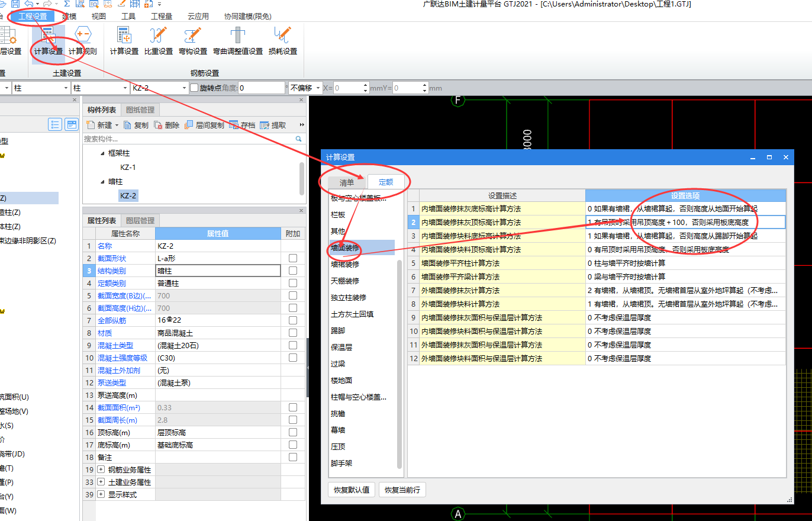Tick 附加 checkbox for 备注 row
The image size is (812, 521).
293,457
